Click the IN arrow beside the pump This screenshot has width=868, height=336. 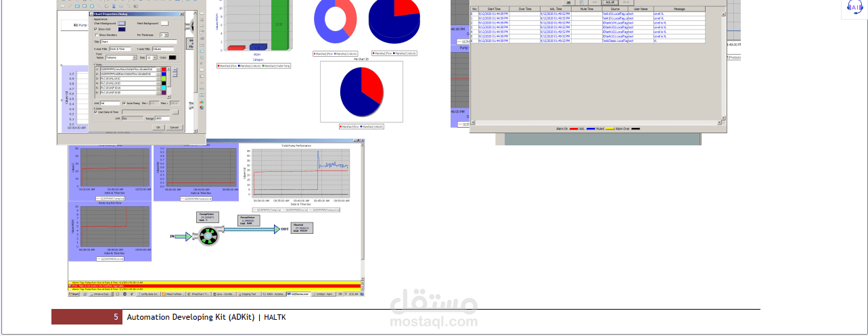click(x=183, y=236)
